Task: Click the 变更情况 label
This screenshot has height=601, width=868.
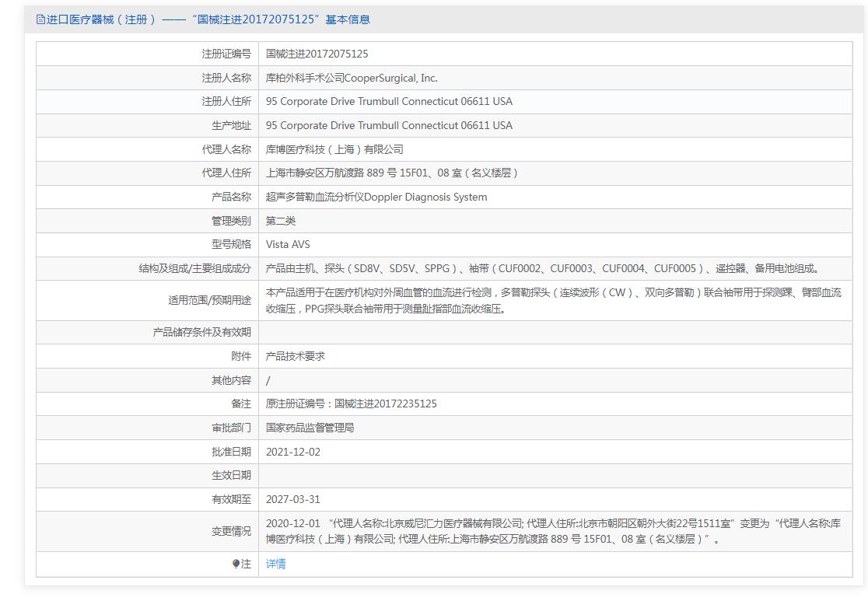Action: click(x=232, y=531)
